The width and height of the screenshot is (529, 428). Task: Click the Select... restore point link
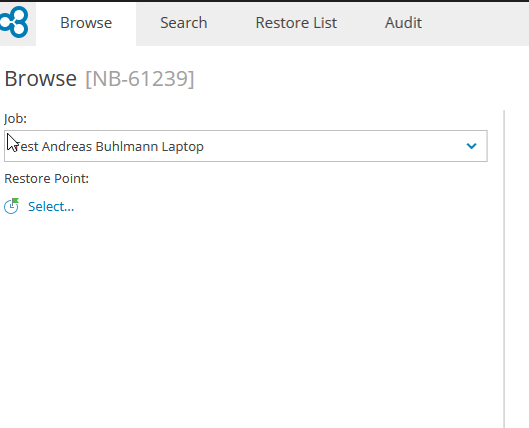tap(51, 206)
